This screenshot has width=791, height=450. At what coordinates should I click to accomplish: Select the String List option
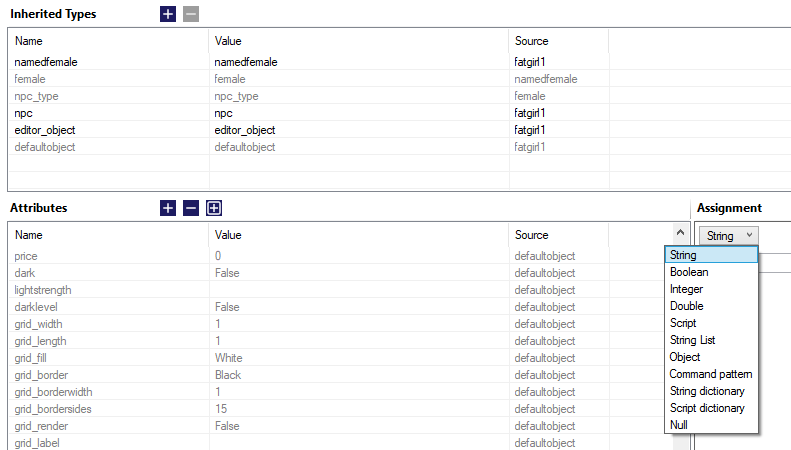(692, 340)
